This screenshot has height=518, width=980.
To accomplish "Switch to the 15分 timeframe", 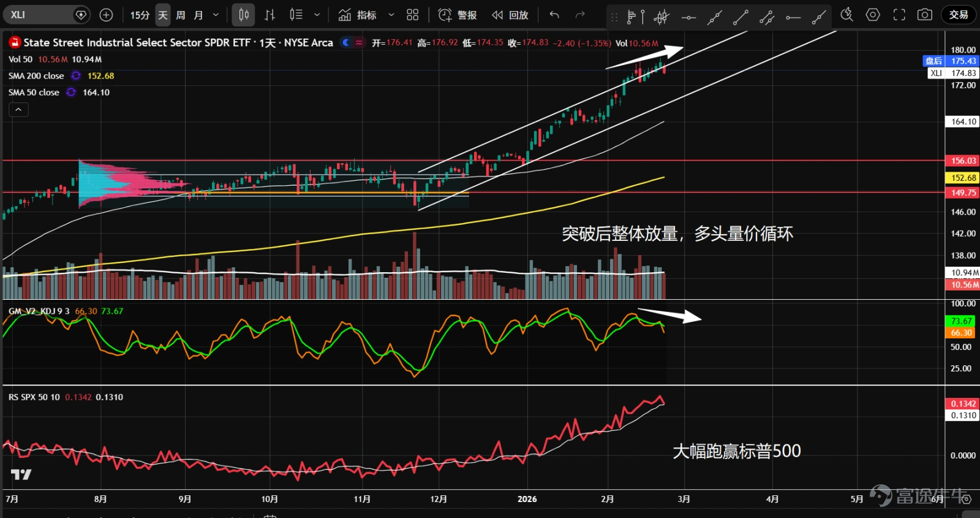I will point(140,15).
